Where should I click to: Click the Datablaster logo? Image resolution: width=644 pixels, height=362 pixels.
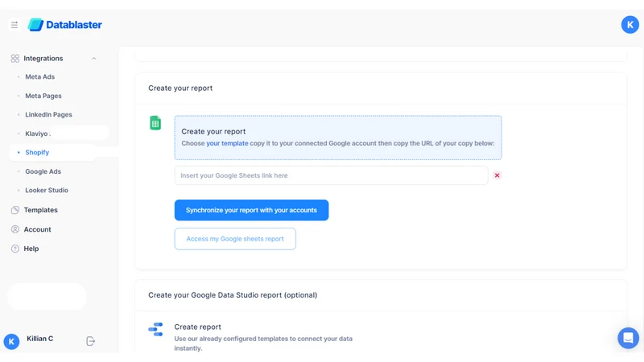point(65,25)
